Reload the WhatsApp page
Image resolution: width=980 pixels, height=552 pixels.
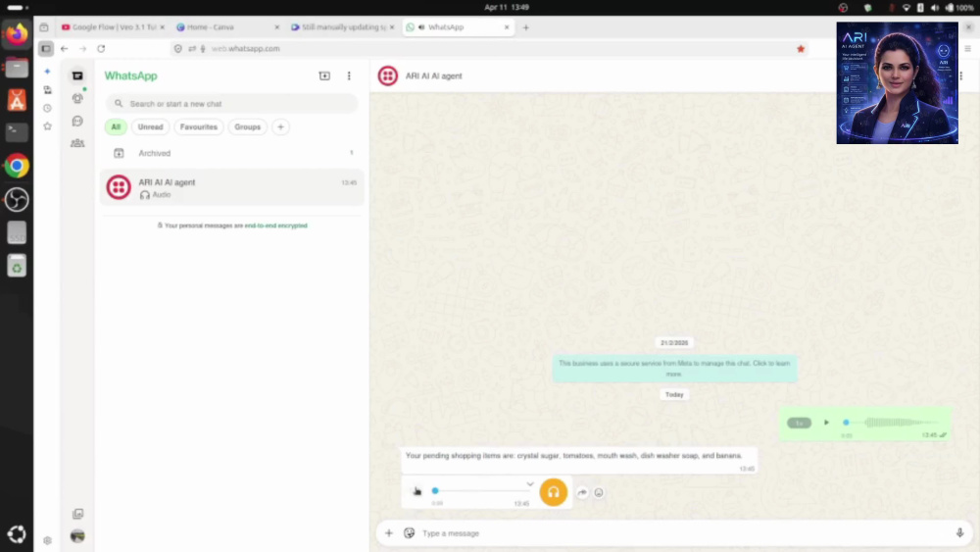pyautogui.click(x=101, y=49)
